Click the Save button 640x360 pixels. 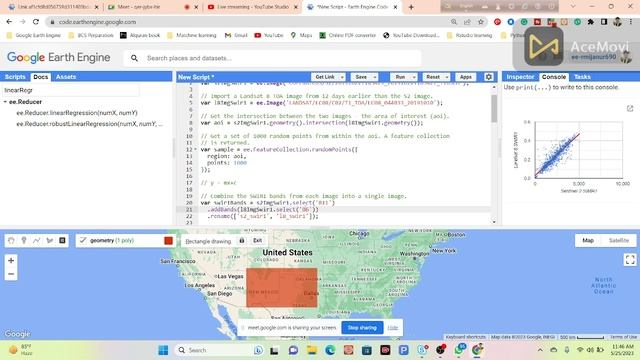[x=361, y=77]
